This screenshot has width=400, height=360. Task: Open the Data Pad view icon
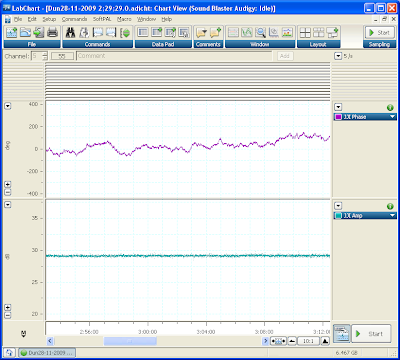tap(143, 33)
